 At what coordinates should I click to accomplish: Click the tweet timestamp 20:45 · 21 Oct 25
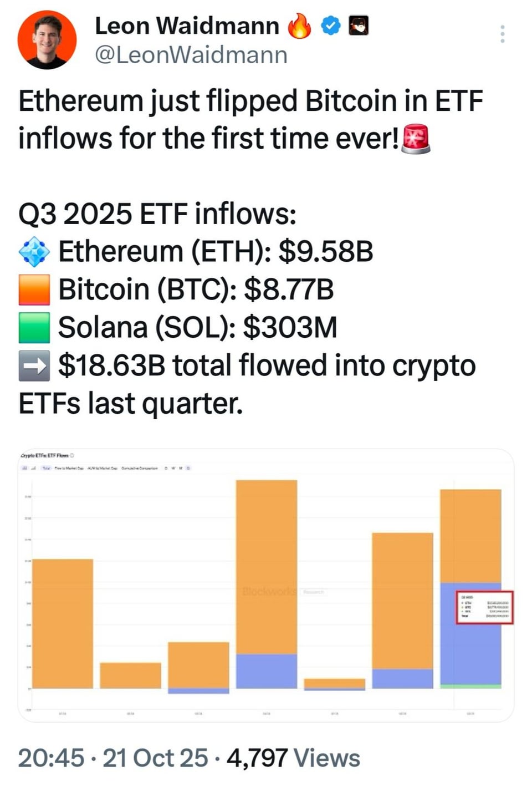point(113,758)
